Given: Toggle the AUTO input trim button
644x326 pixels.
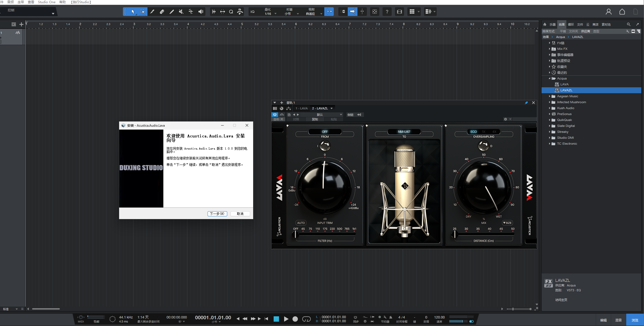Looking at the screenshot, I should tap(301, 223).
